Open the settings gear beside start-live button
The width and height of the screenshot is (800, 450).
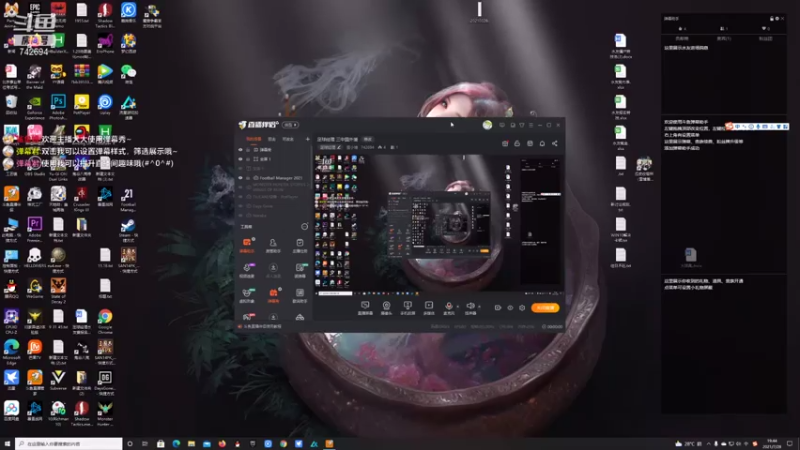pos(522,308)
